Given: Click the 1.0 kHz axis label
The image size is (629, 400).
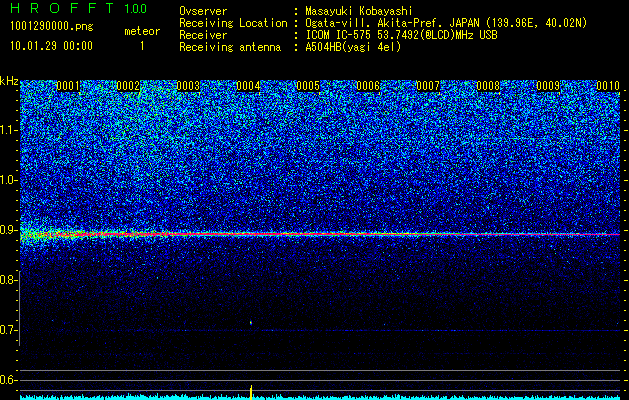Looking at the screenshot, I should tap(8, 180).
